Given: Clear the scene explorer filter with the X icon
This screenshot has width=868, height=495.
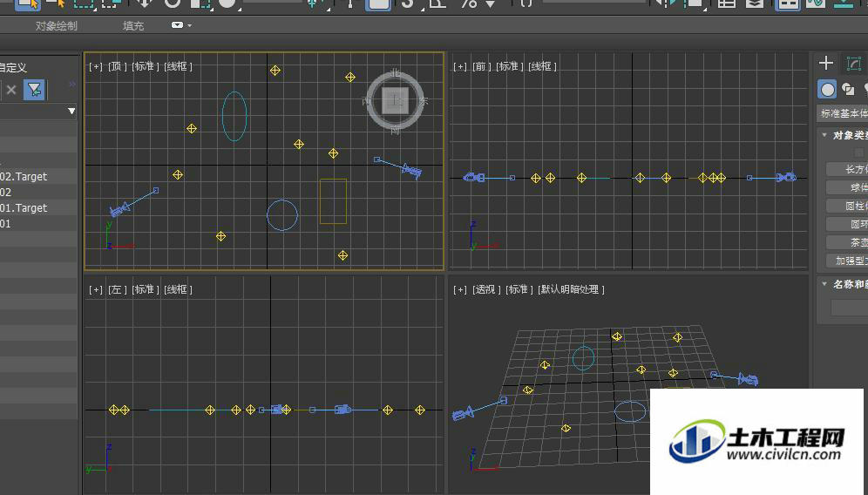Looking at the screenshot, I should click(11, 90).
